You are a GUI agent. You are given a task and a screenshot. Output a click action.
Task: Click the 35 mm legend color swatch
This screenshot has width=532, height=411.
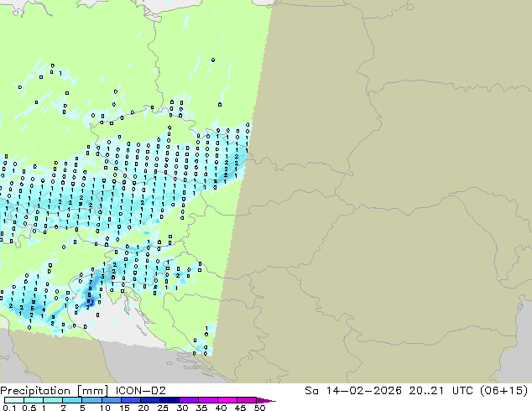[x=207, y=400]
